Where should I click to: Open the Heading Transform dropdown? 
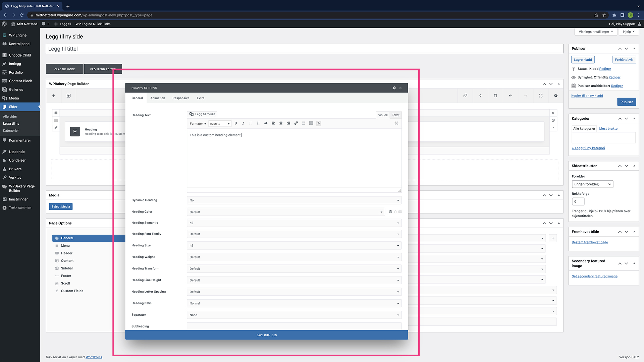(294, 269)
